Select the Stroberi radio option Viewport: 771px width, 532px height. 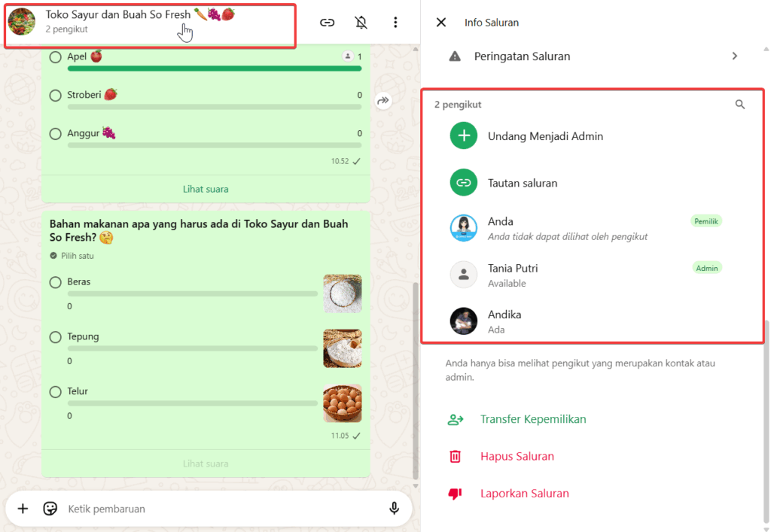[56, 96]
